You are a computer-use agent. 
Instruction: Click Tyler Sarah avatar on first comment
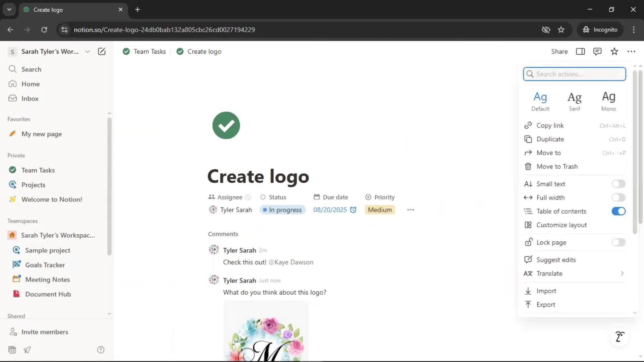point(214,250)
